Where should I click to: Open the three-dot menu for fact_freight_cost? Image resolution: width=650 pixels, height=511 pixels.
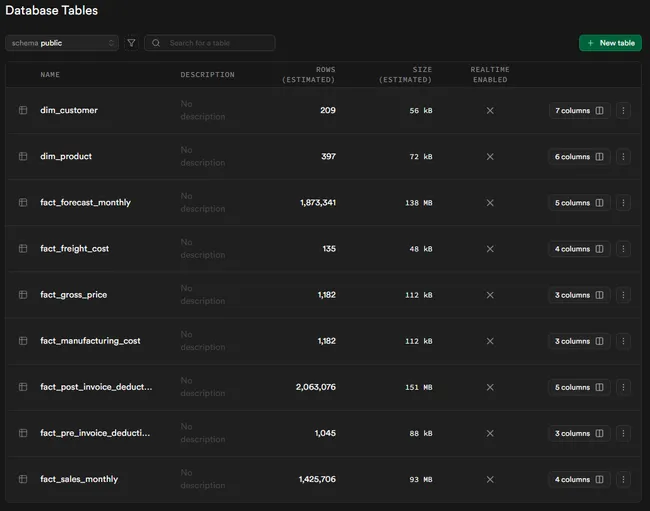coord(623,249)
